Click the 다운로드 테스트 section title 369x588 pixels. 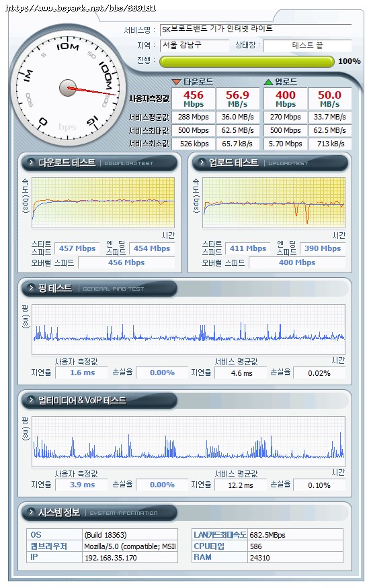click(x=67, y=162)
